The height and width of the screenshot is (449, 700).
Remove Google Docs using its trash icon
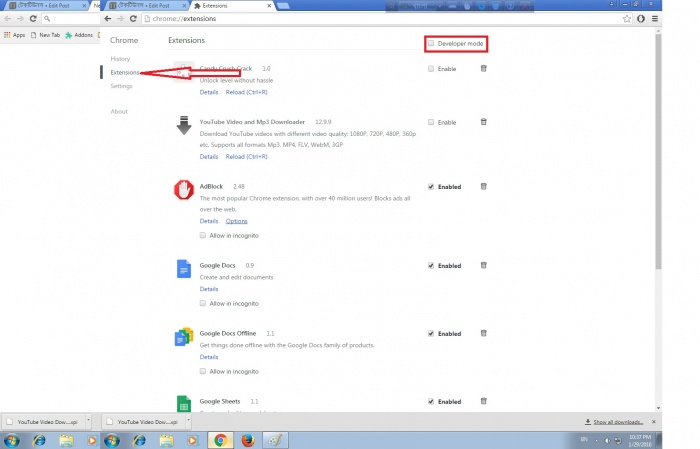tap(483, 265)
